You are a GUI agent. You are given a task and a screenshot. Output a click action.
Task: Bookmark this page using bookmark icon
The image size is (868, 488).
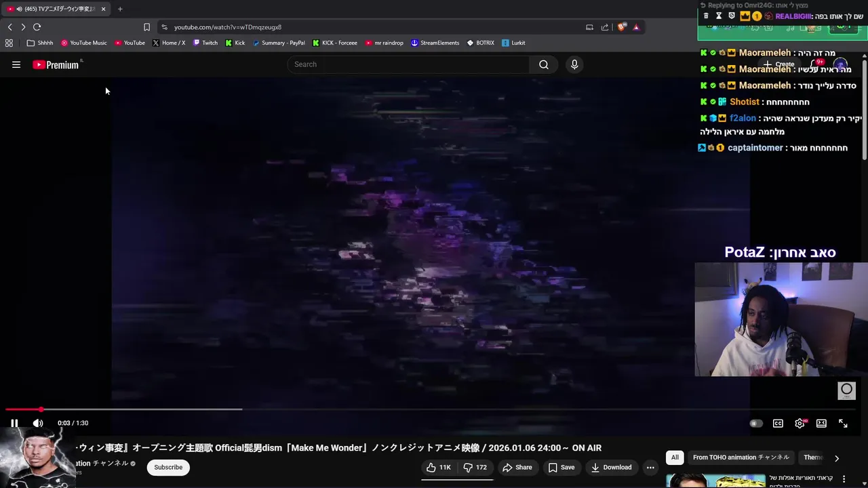(146, 27)
